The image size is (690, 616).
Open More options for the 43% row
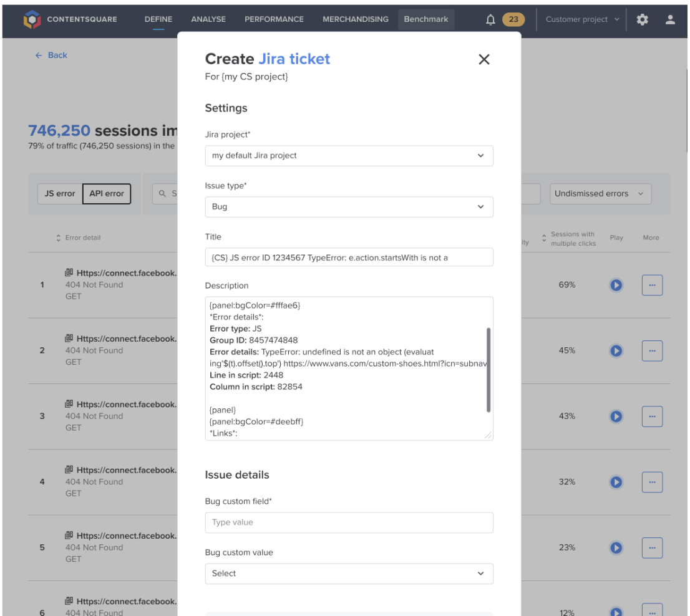652,416
